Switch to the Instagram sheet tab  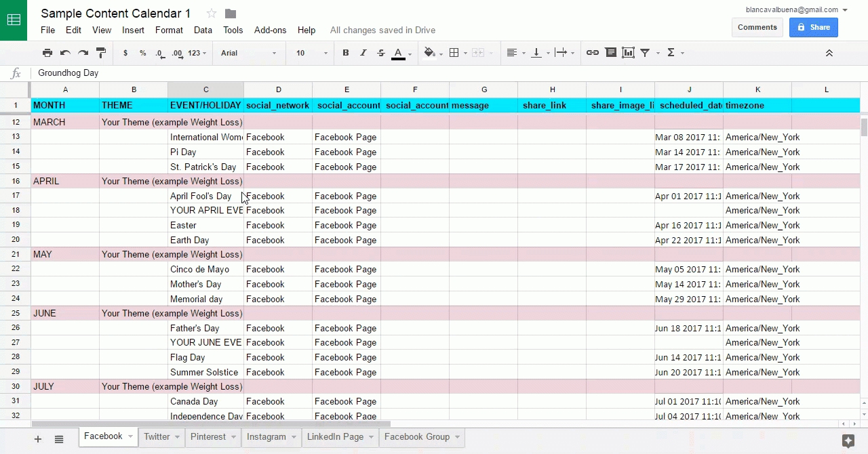click(271, 437)
